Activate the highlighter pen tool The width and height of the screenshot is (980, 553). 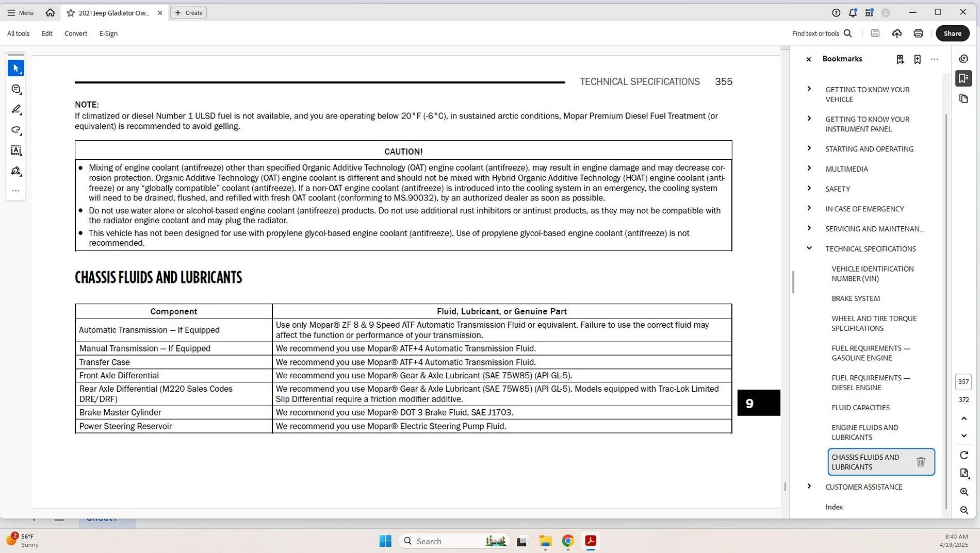(x=16, y=109)
